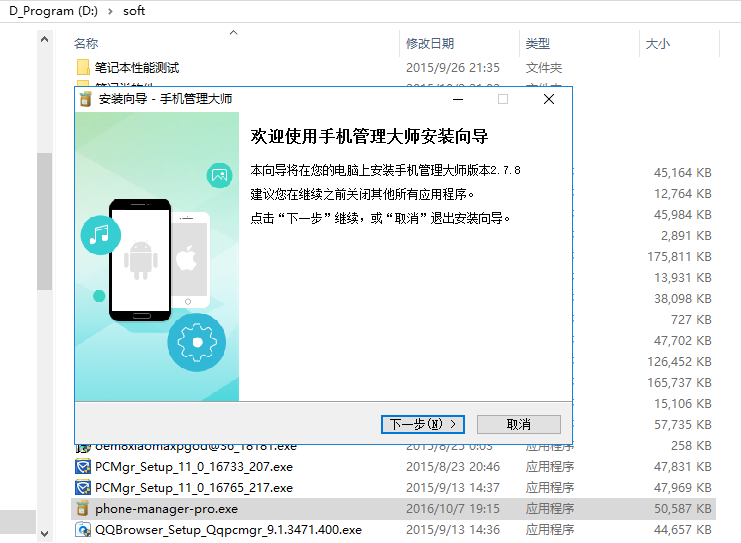Select PCMgr_Setup_11_0_16733_207.exe file icon
This screenshot has height=543, width=741.
click(83, 466)
